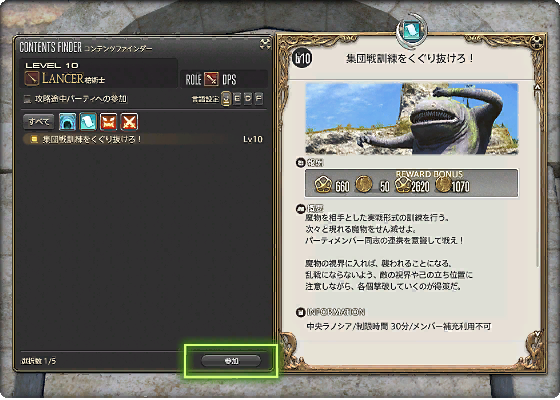The width and height of the screenshot is (560, 400).
Task: Click the 参加 join button
Action: (231, 361)
